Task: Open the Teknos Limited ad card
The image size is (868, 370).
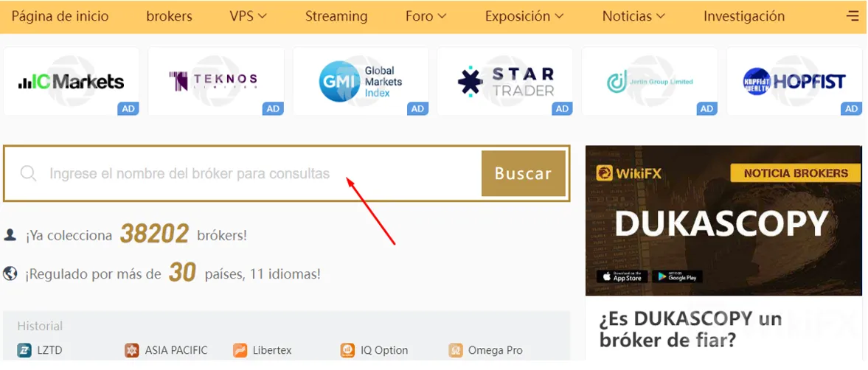Action: pos(216,81)
